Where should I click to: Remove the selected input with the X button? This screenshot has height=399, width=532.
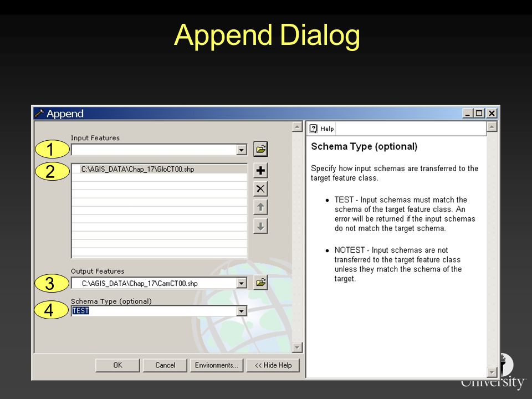click(260, 188)
